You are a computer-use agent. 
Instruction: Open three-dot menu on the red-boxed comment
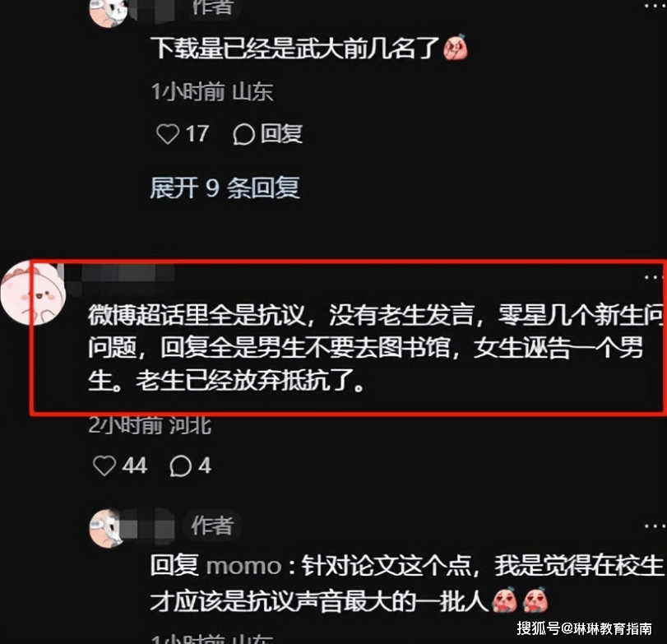point(652,277)
